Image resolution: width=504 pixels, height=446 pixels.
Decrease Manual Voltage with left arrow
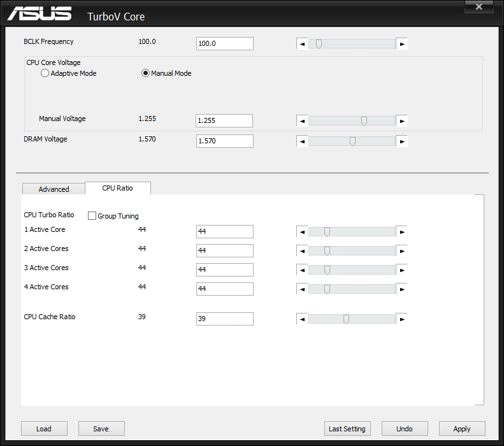[x=302, y=121]
